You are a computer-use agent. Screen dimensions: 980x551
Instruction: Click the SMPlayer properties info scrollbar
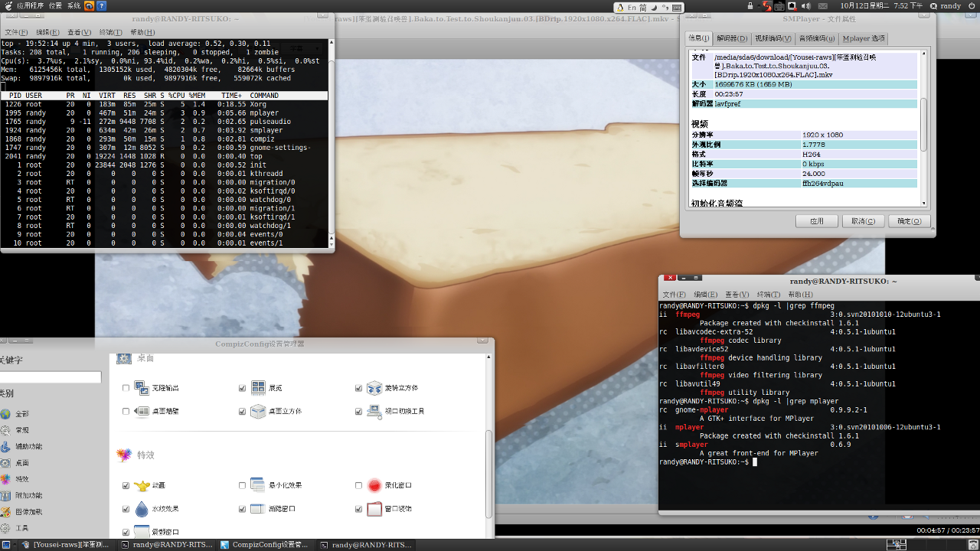tap(923, 123)
